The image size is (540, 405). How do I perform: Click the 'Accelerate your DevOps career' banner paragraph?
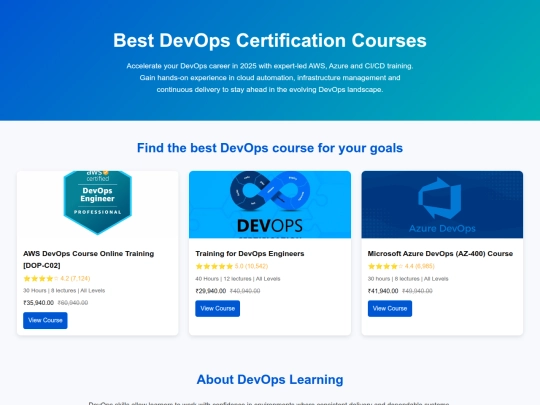pos(270,78)
